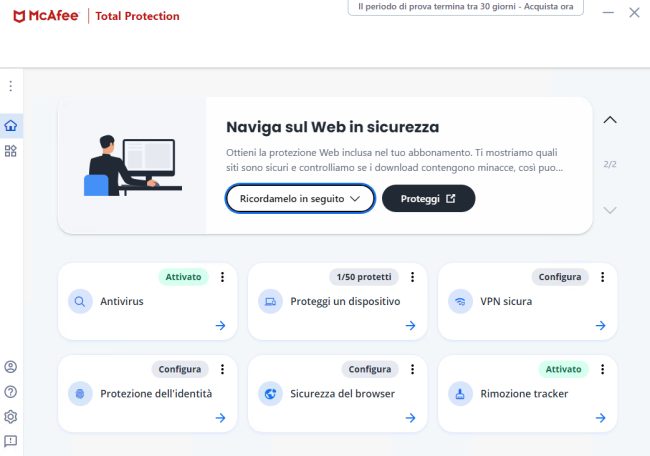Image resolution: width=650 pixels, height=456 pixels.
Task: Open the Home icon in the sidebar
Action: (x=11, y=126)
